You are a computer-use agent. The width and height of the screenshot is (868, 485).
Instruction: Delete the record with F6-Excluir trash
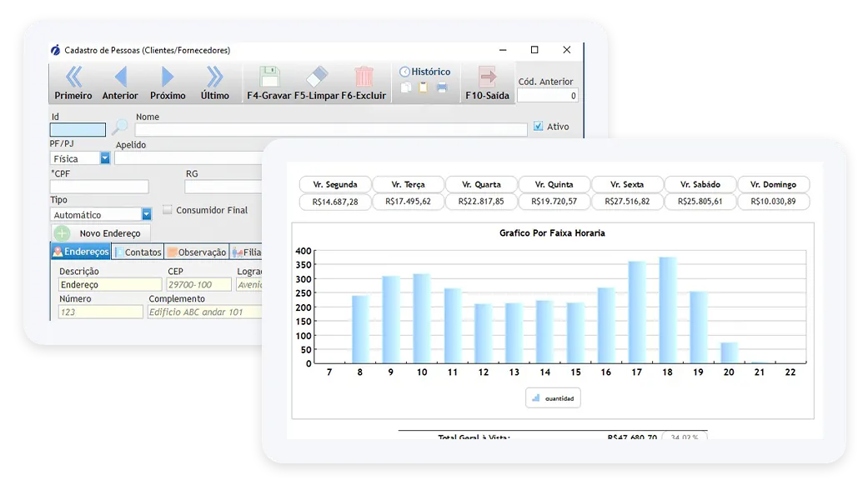(364, 83)
